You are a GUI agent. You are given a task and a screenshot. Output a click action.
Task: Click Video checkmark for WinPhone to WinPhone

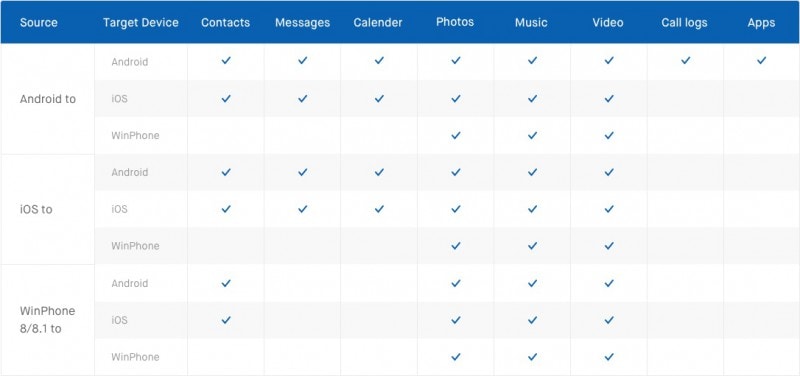[609, 357]
